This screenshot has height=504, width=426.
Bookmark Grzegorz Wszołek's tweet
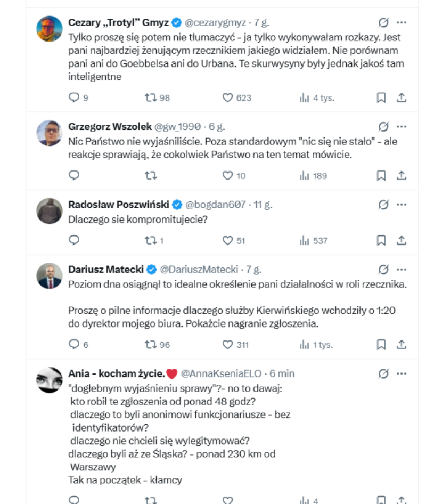pos(381,175)
